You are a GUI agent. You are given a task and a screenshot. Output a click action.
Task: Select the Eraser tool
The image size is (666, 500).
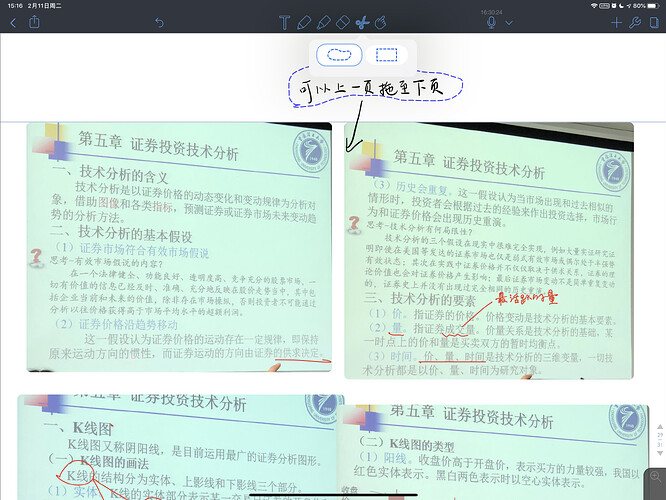(343, 22)
